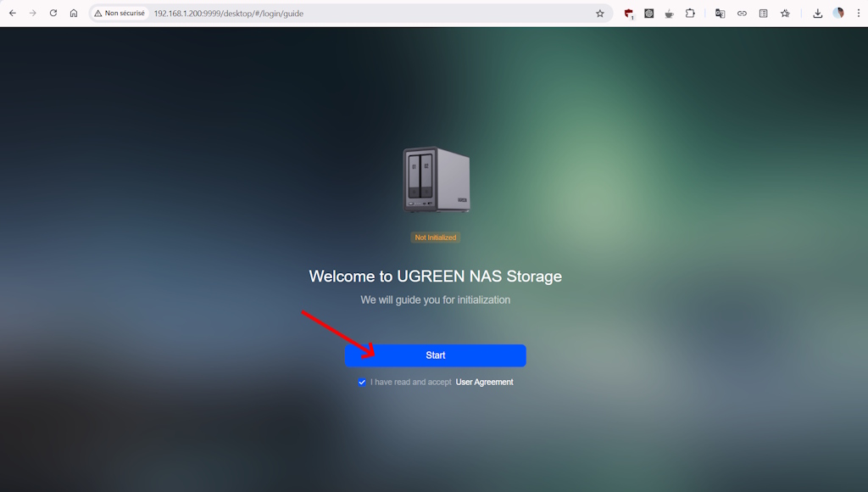
Task: Click the Non sécurisé security warning
Action: tap(120, 14)
